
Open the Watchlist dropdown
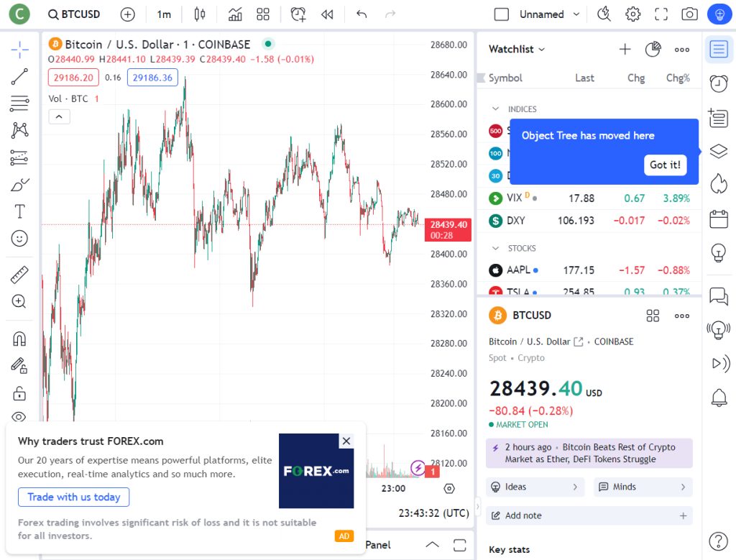[517, 49]
